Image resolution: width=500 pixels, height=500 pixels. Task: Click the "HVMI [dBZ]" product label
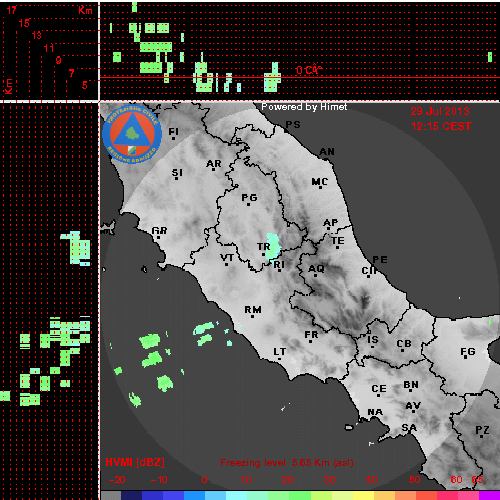(135, 462)
